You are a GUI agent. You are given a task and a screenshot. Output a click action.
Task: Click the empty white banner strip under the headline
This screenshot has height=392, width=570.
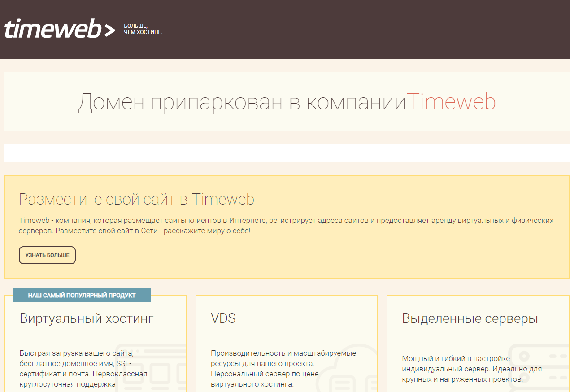pyautogui.click(x=287, y=153)
